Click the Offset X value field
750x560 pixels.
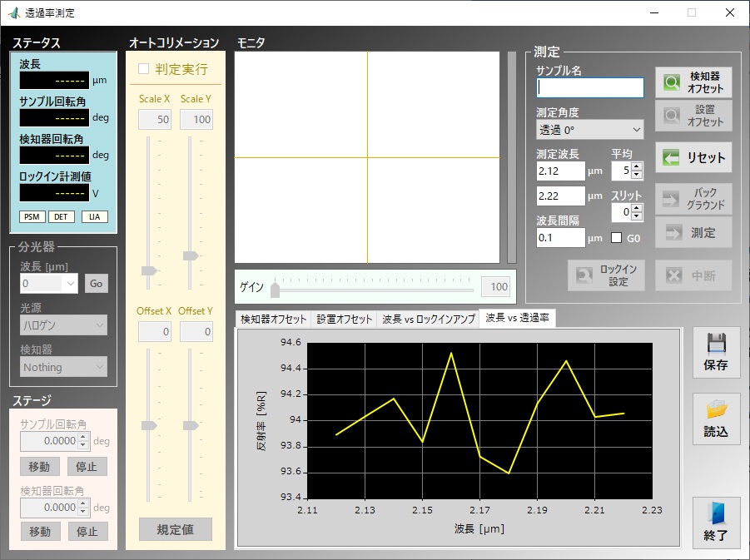155,332
